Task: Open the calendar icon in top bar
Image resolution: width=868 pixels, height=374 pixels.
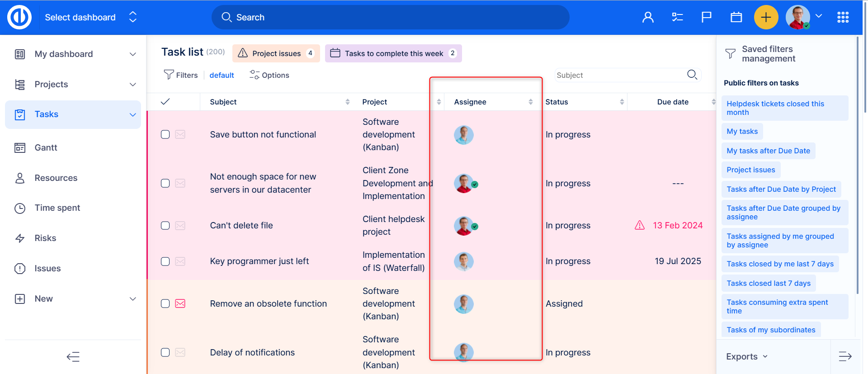Action: click(x=736, y=18)
